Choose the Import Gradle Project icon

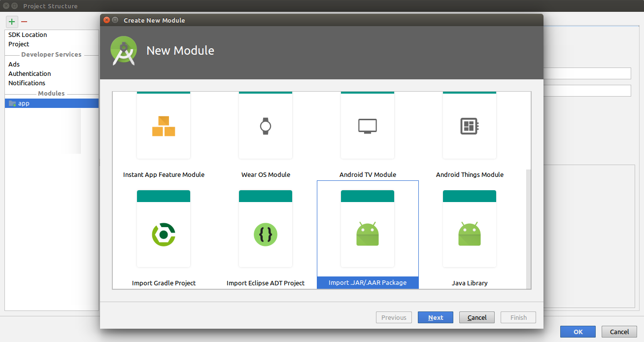[x=164, y=235]
